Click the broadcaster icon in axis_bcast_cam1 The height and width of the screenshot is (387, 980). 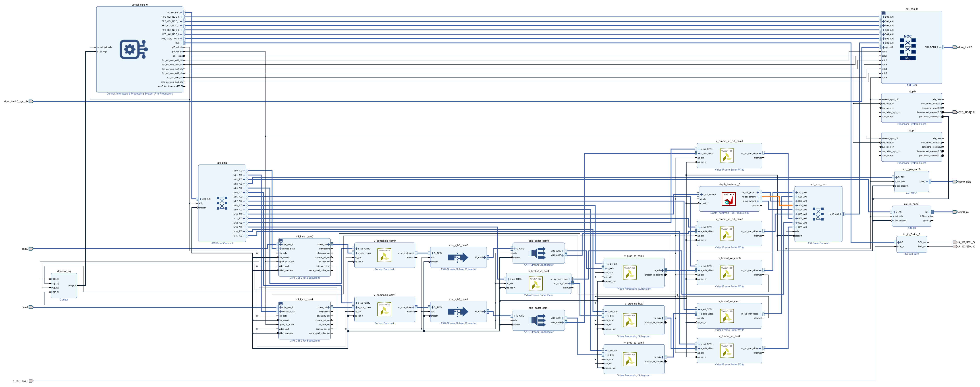pyautogui.click(x=537, y=320)
